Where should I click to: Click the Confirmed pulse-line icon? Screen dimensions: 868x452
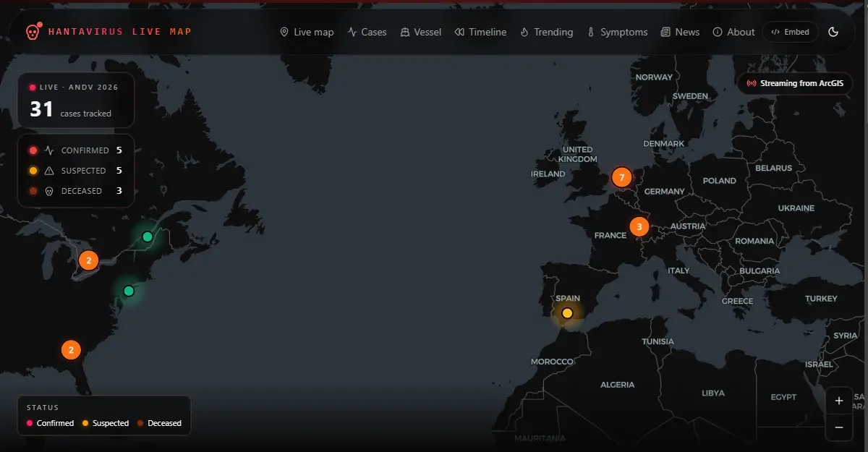[x=49, y=150]
